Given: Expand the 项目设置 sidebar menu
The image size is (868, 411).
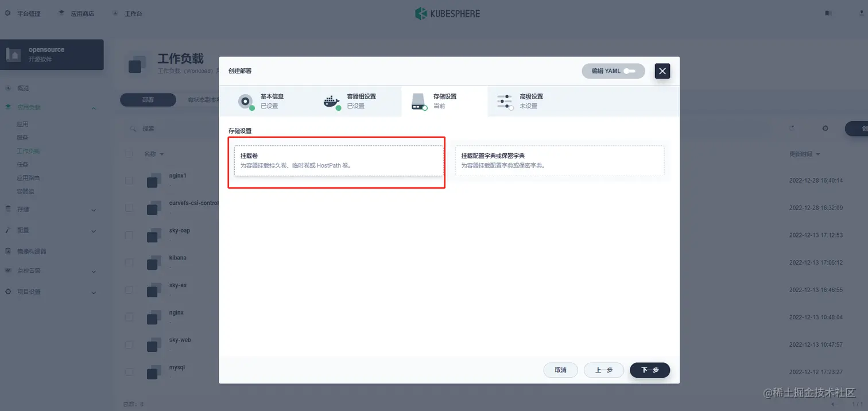Looking at the screenshot, I should tap(94, 292).
